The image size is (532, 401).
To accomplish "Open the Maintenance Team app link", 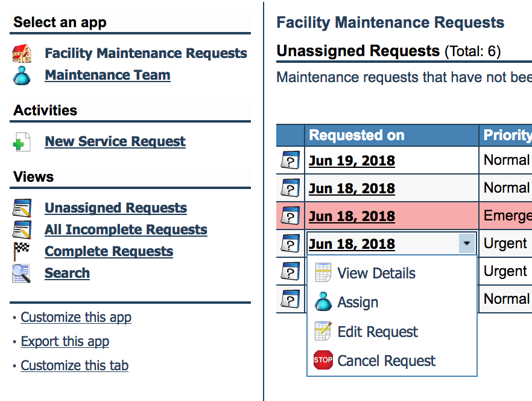I will click(x=107, y=75).
